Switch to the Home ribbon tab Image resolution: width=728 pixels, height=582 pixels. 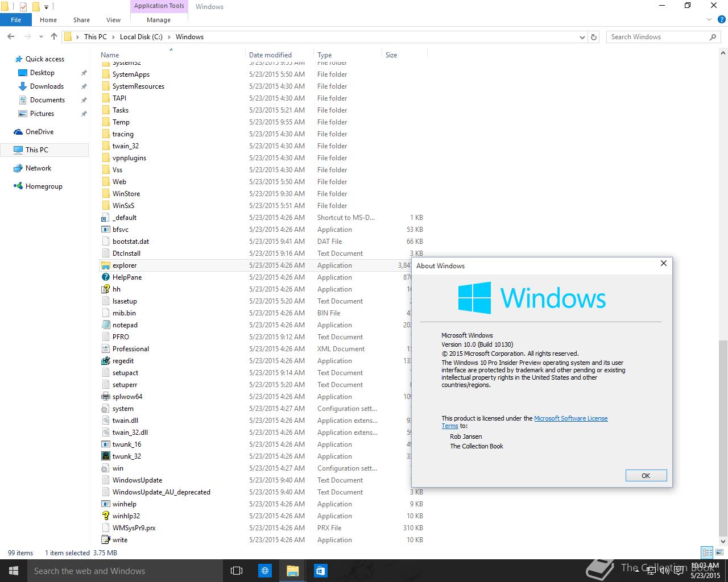click(x=48, y=20)
